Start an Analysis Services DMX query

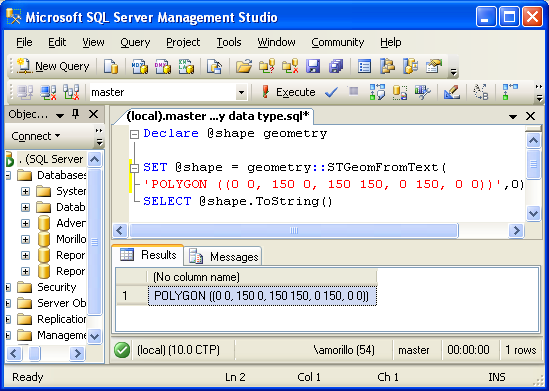163,66
